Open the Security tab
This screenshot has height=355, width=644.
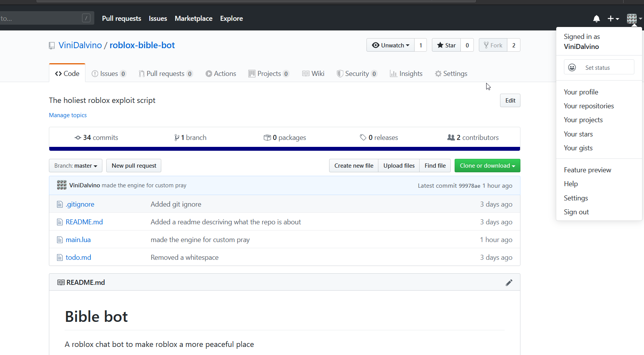coord(357,74)
